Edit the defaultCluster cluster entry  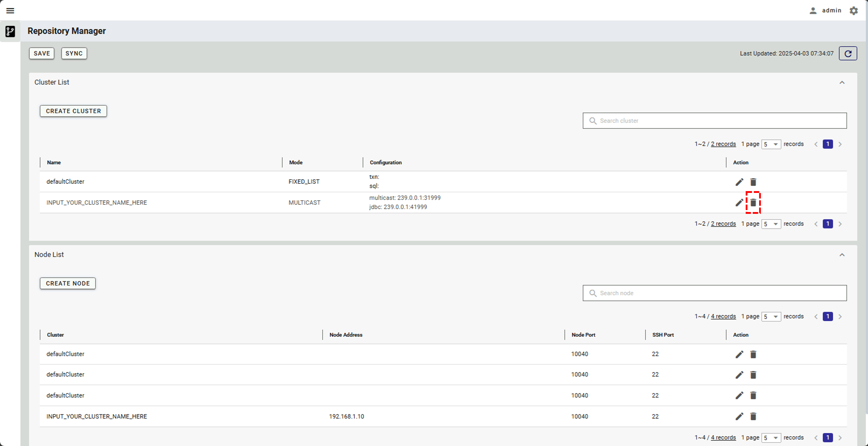tap(739, 182)
